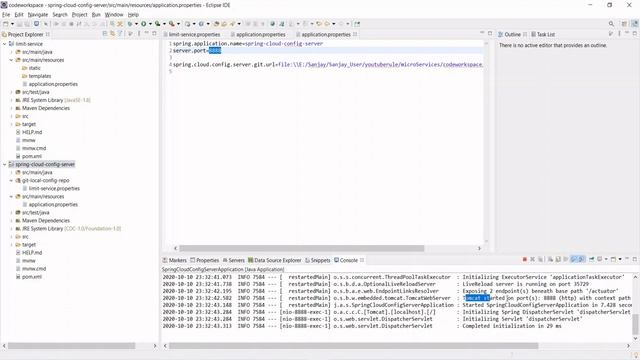
Task: Collapse the limit-service project node
Action: click(4, 44)
